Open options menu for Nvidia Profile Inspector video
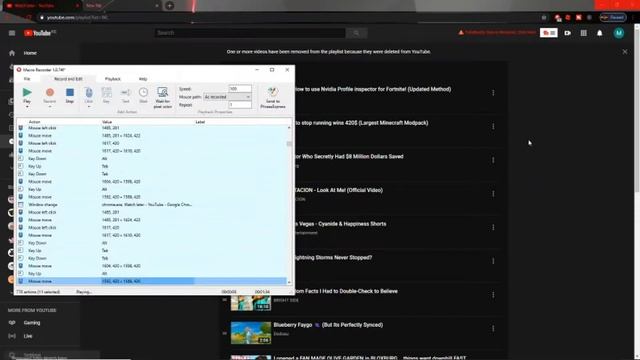640x360 pixels. (493, 93)
